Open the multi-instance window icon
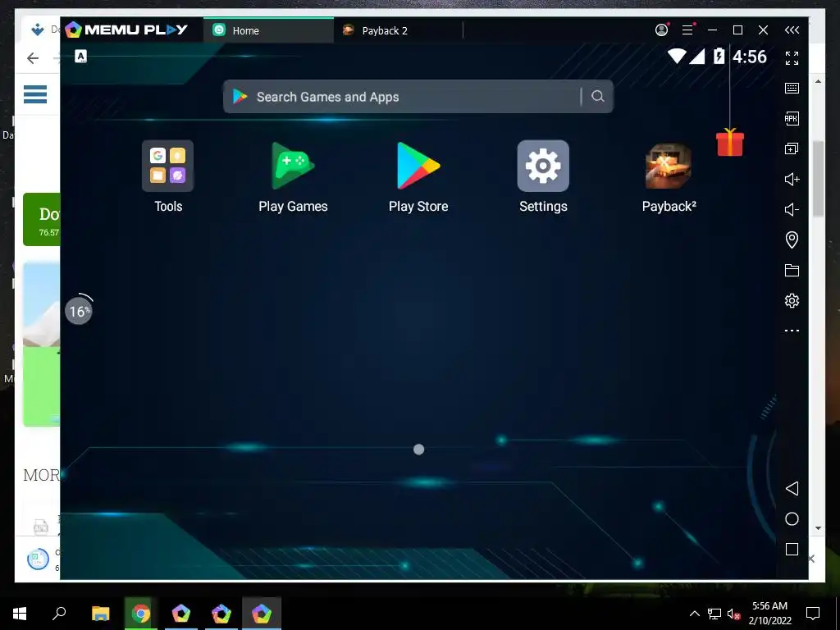840x630 pixels. pyautogui.click(x=792, y=149)
